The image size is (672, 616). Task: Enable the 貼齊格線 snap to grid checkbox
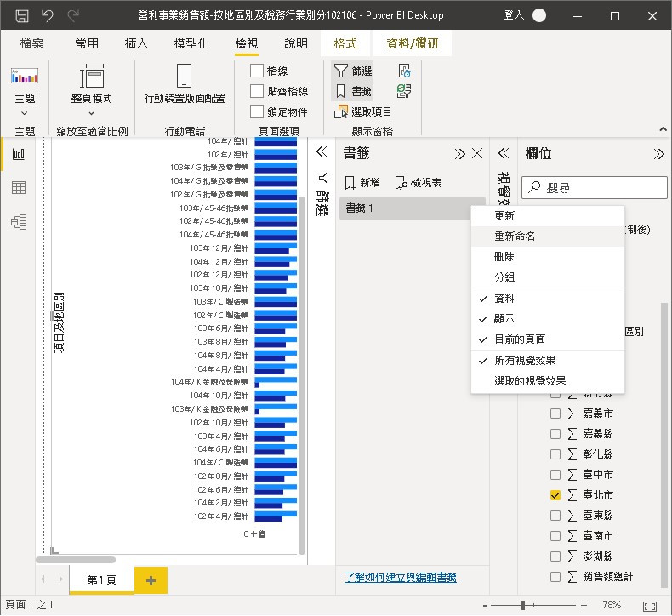[256, 91]
